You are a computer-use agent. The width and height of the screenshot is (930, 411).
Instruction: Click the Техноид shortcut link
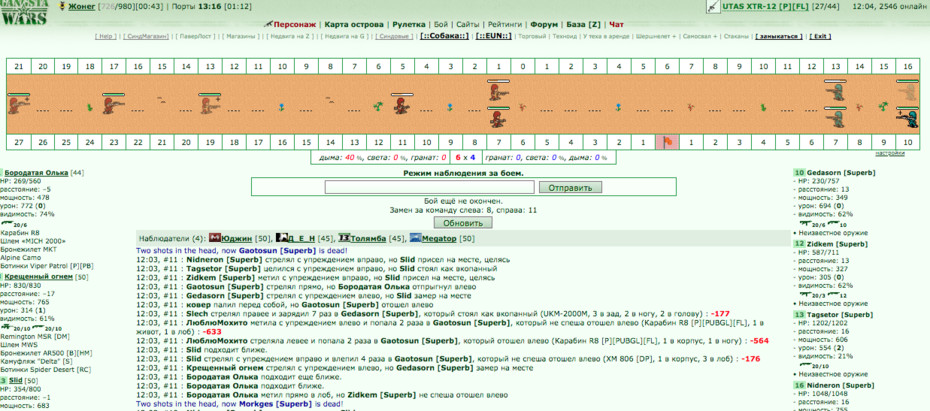pyautogui.click(x=564, y=36)
